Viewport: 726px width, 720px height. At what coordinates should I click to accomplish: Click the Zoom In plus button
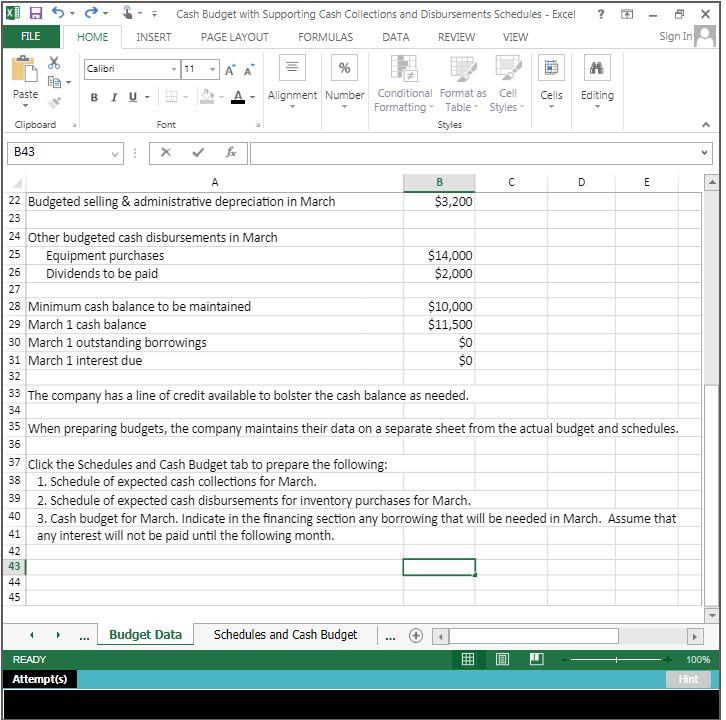[x=668, y=659]
